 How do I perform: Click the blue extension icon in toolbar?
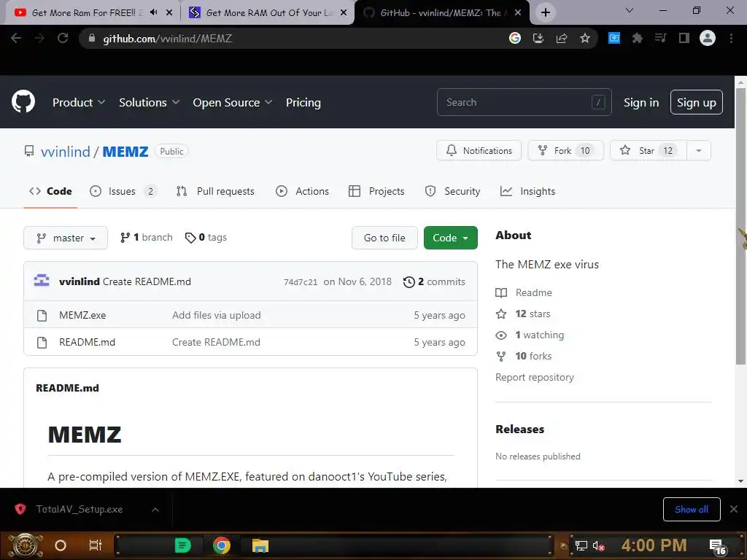click(x=614, y=38)
